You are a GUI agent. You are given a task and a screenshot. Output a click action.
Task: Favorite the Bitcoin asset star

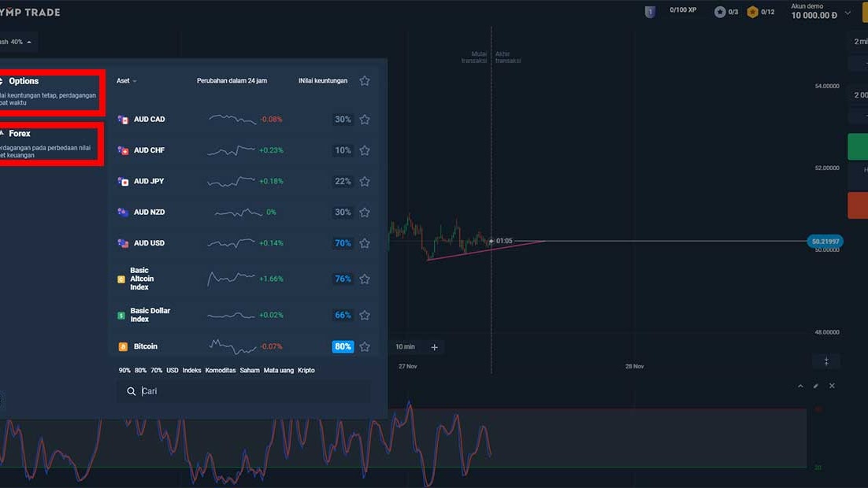364,346
